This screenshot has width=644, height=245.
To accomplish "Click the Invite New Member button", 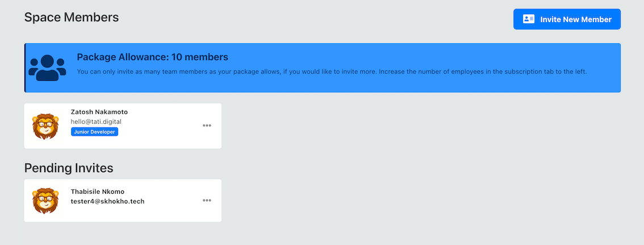I will pyautogui.click(x=567, y=19).
